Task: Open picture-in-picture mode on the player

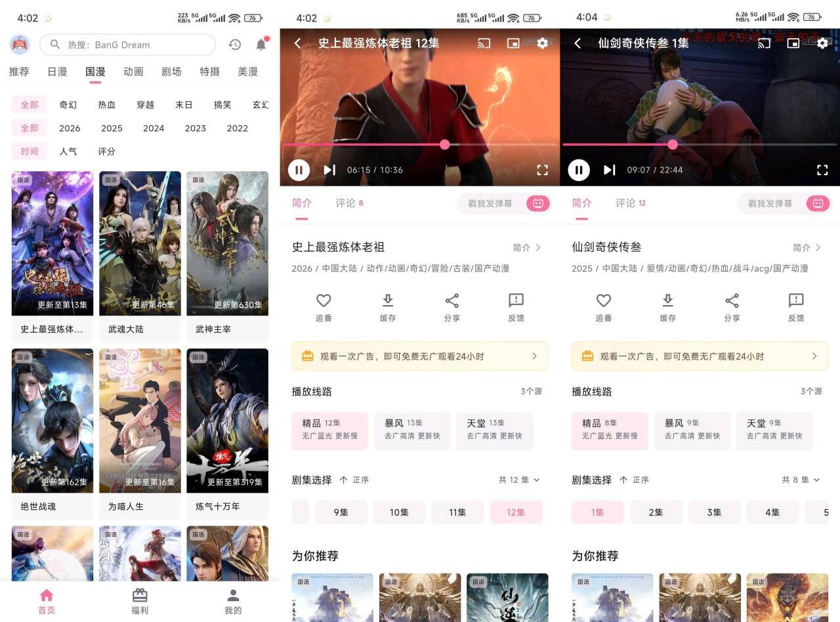Action: [513, 43]
